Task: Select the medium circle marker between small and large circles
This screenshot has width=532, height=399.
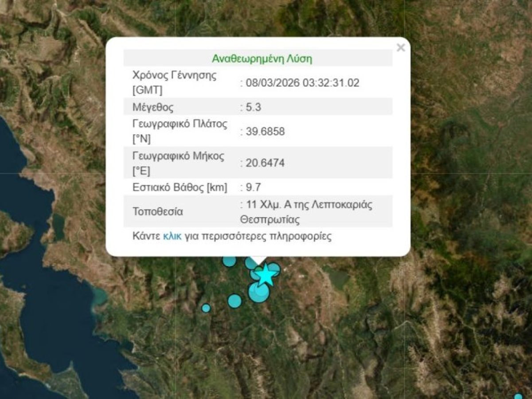Action: [x=235, y=301]
